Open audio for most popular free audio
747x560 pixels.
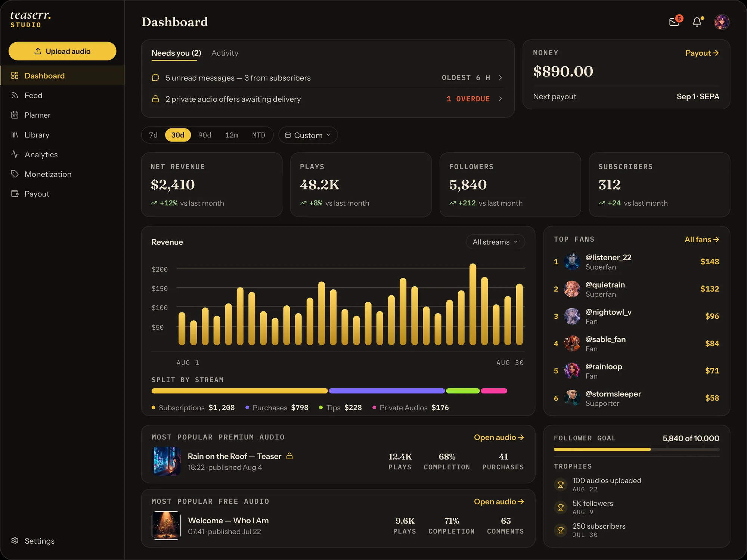pos(499,501)
